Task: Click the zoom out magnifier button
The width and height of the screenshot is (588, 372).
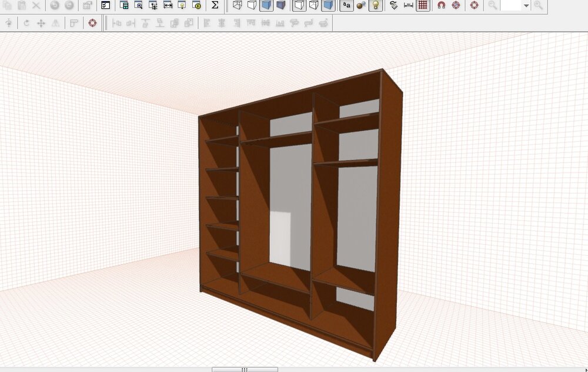Action: [x=492, y=5]
